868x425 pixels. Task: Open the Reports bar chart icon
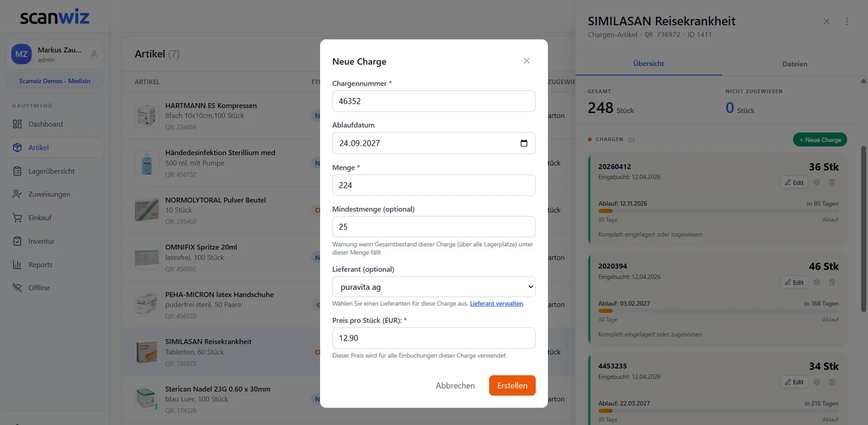click(17, 265)
